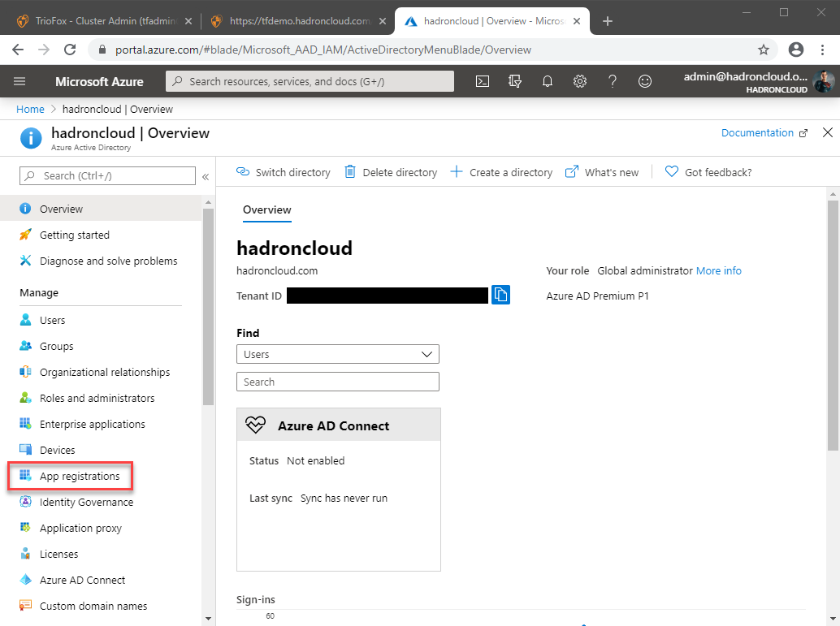This screenshot has height=626, width=840.
Task: Focus the Find Search field
Action: pos(337,382)
